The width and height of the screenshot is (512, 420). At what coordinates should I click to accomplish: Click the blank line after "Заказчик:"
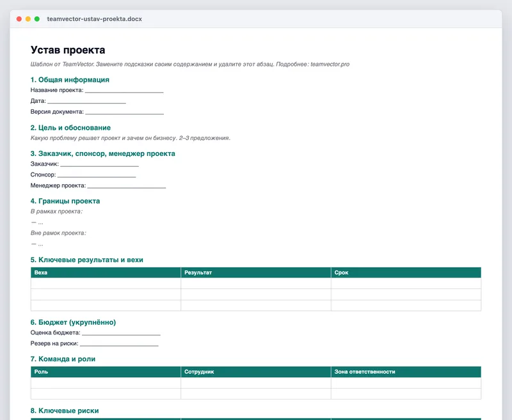[x=100, y=164]
